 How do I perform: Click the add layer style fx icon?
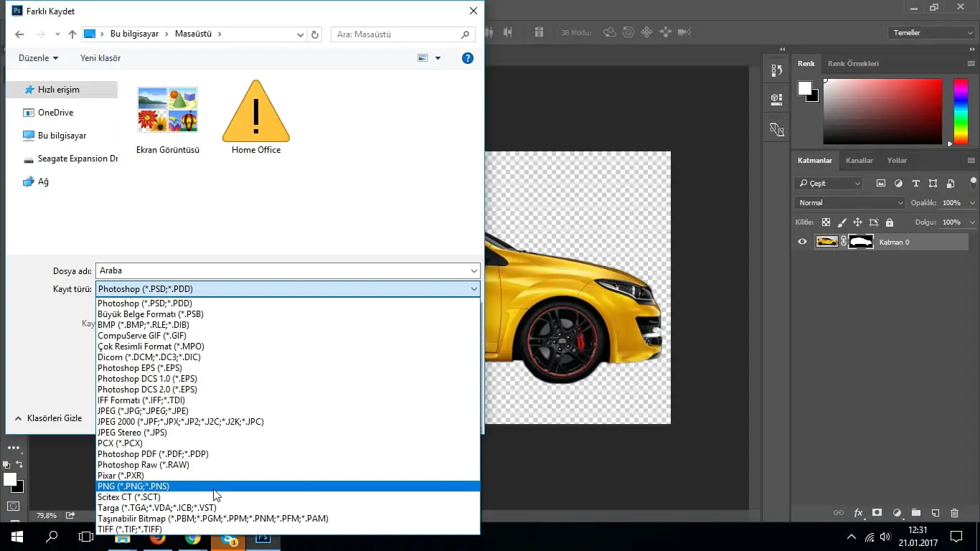pos(858,513)
